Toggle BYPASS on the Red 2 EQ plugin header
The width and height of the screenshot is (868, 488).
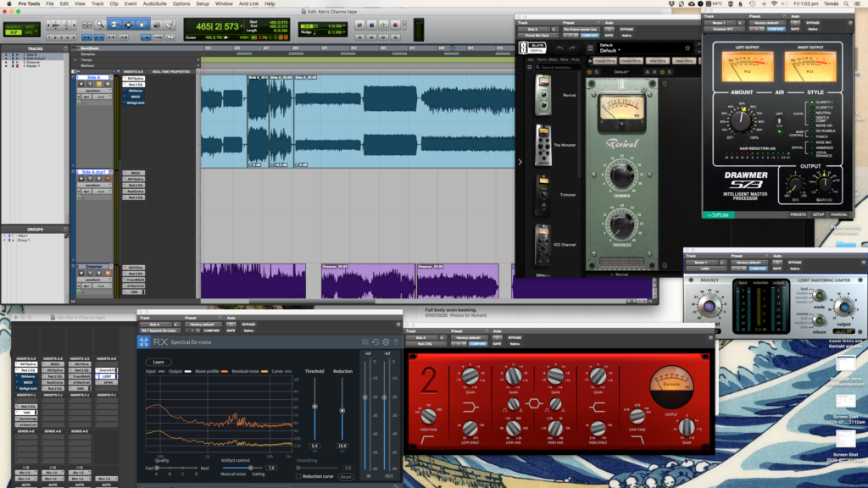[x=515, y=337]
